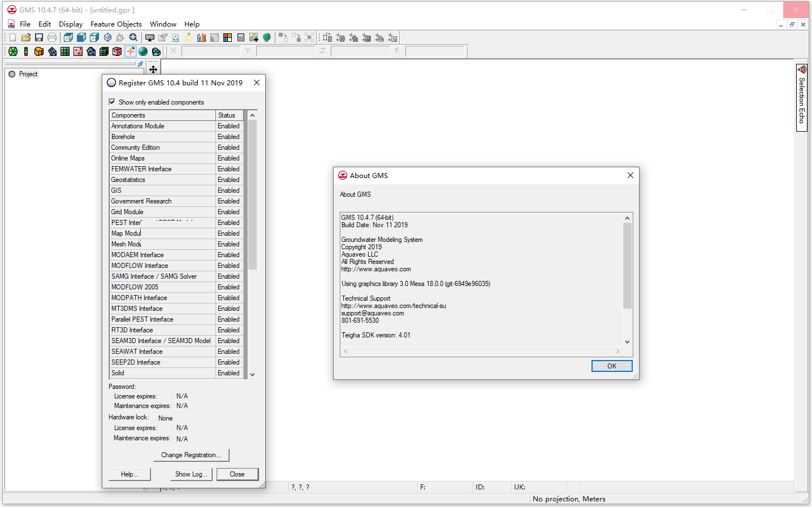812x507 pixels.
Task: Select the green 2D grid module icon
Action: 65,51
